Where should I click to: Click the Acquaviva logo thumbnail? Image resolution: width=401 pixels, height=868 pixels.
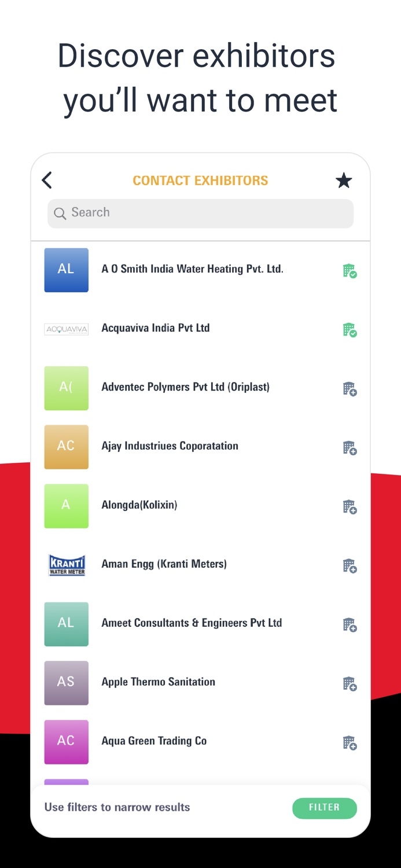pos(67,329)
